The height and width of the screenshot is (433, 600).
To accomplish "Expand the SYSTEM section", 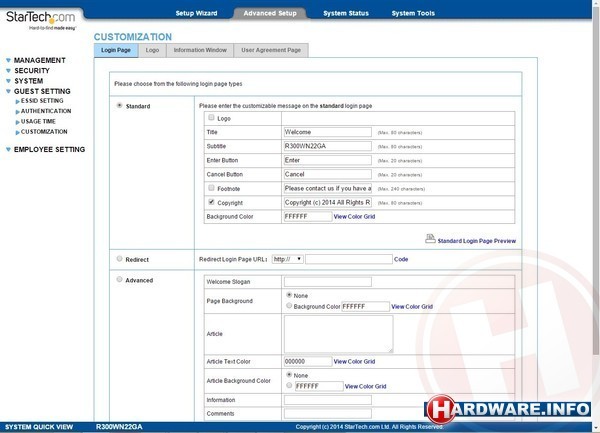I will click(28, 81).
